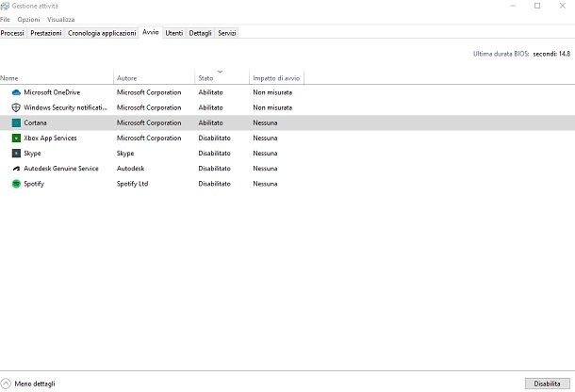Sort by the Stato column header
Screen dimensions: 575x392
[x=222, y=77]
